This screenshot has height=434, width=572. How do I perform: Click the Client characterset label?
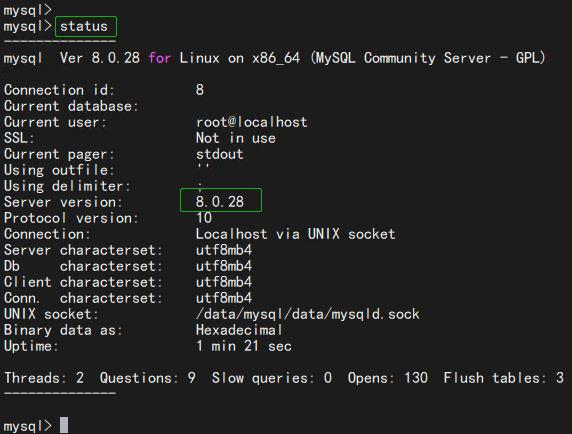pos(84,282)
